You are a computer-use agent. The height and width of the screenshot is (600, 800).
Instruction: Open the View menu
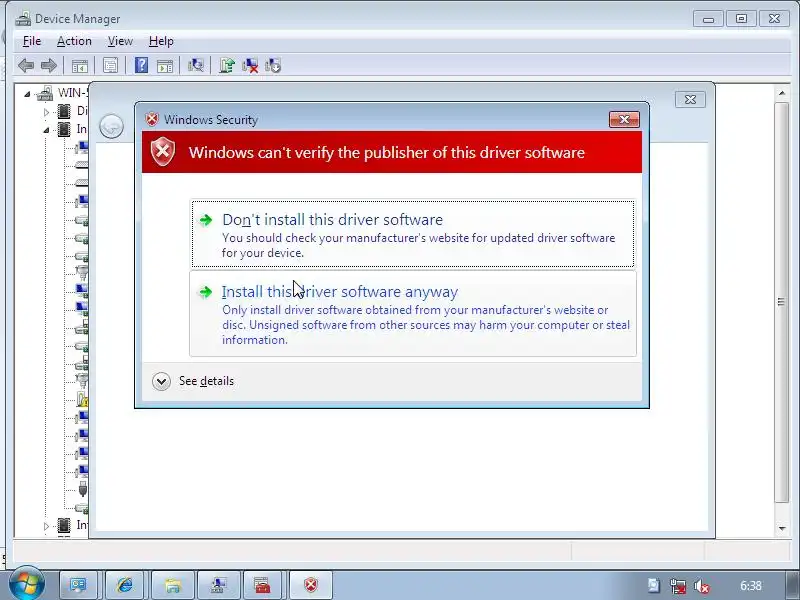click(120, 41)
